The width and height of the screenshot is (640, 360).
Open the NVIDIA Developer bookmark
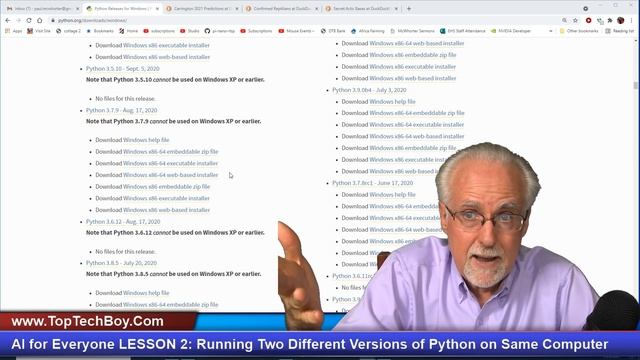pyautogui.click(x=511, y=31)
